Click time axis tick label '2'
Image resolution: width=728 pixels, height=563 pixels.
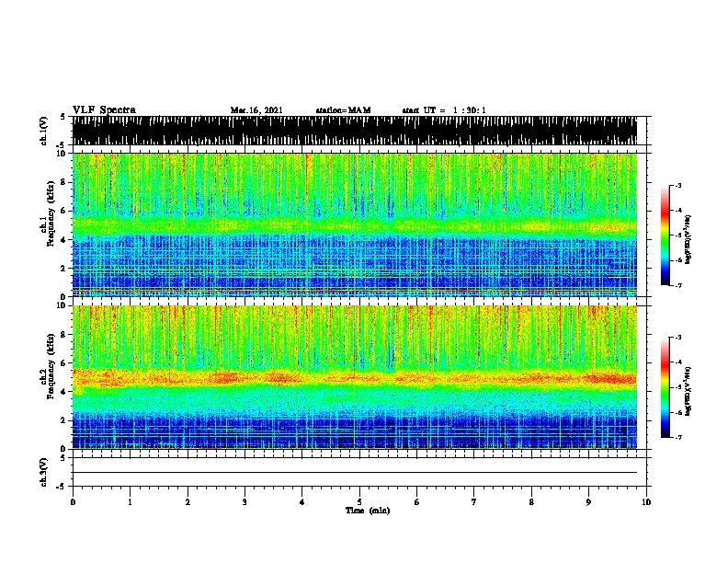[x=188, y=502]
